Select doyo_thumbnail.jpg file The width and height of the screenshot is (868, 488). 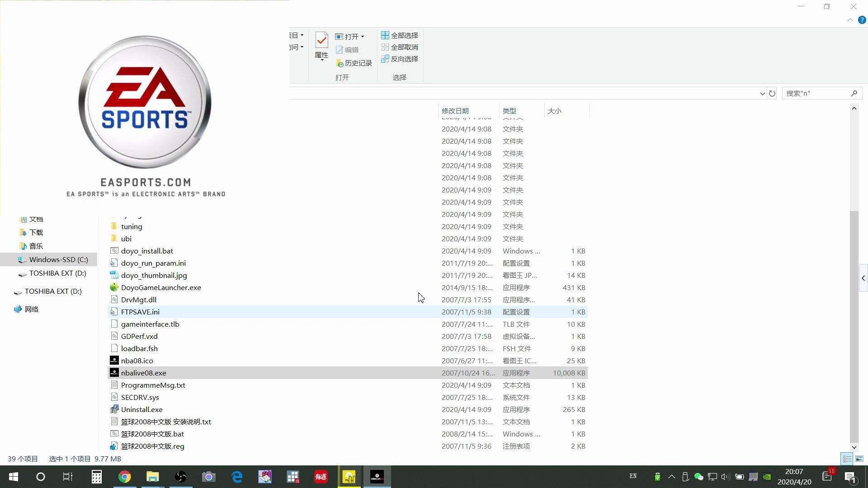(x=349, y=275)
